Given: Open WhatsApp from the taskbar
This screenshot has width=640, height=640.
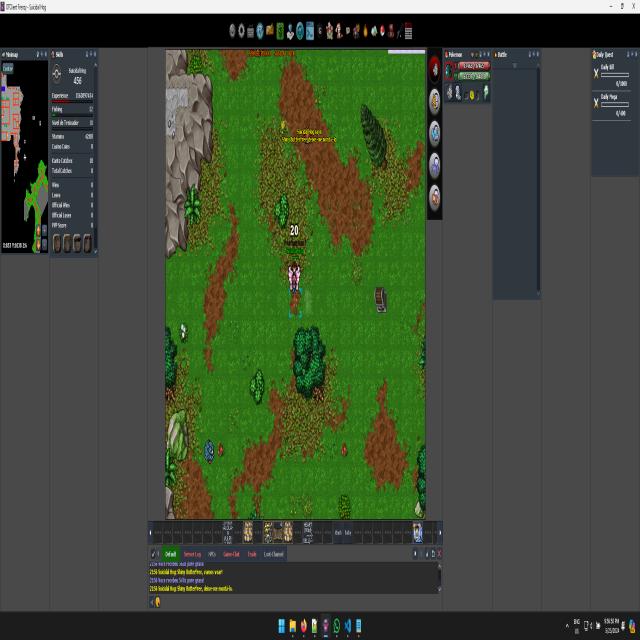Looking at the screenshot, I should [336, 626].
